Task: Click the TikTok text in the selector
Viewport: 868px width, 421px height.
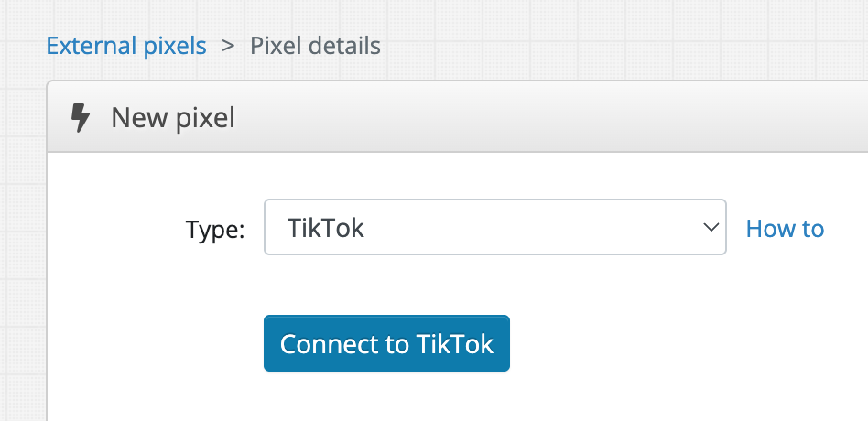Action: pos(326,227)
